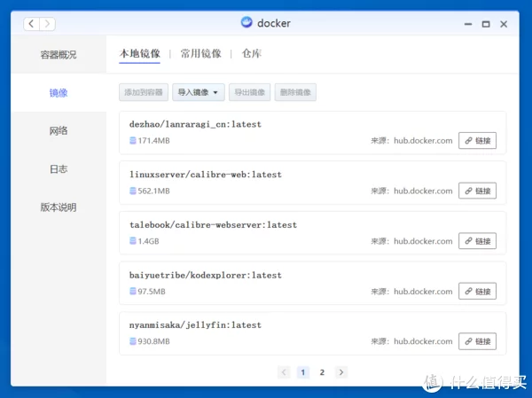Click the 562.1MB size text

(x=153, y=191)
